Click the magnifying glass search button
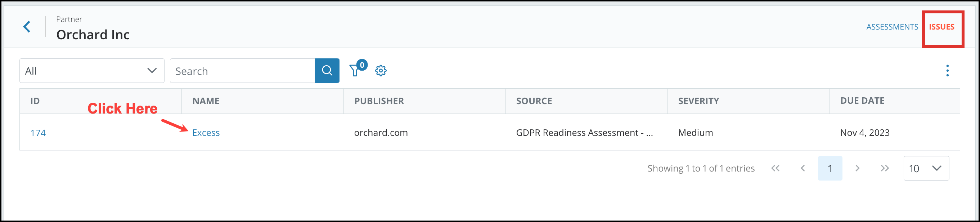 [x=327, y=70]
